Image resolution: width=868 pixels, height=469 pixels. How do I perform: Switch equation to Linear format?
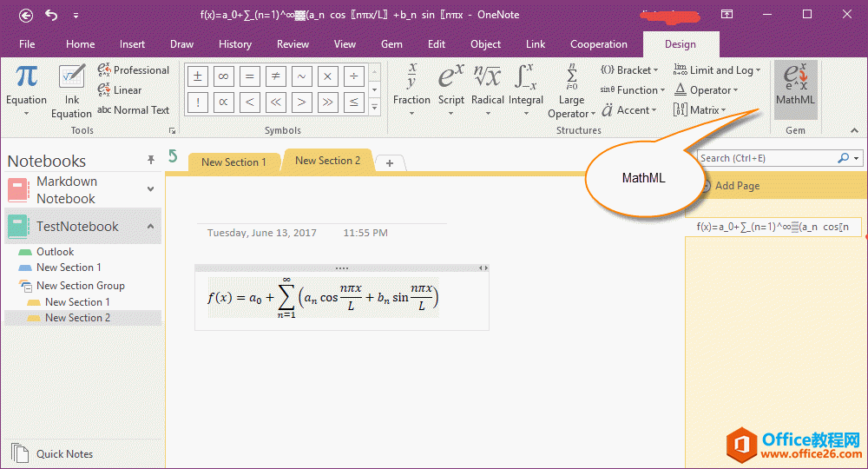coord(120,89)
